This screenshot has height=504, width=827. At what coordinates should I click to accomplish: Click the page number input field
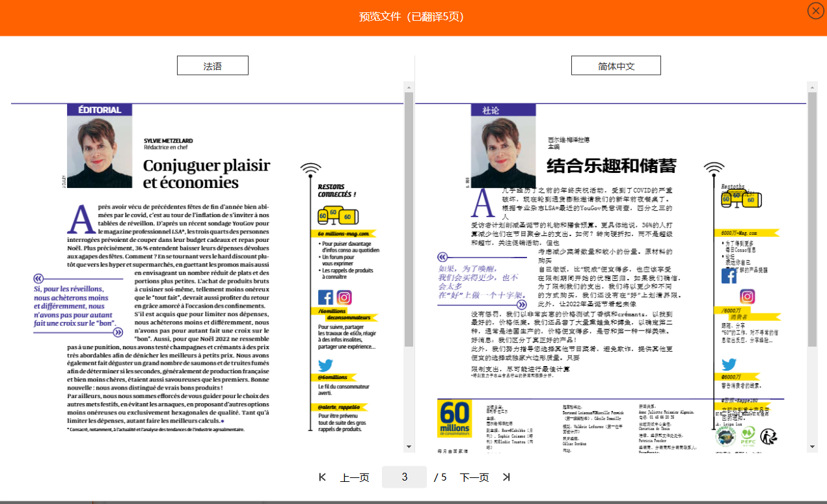pyautogui.click(x=404, y=477)
